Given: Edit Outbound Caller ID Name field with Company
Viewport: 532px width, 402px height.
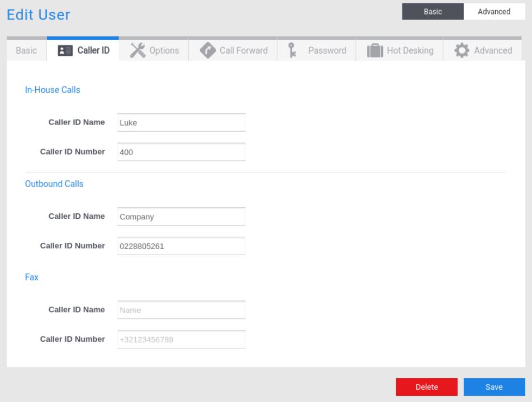Looking at the screenshot, I should tap(181, 217).
